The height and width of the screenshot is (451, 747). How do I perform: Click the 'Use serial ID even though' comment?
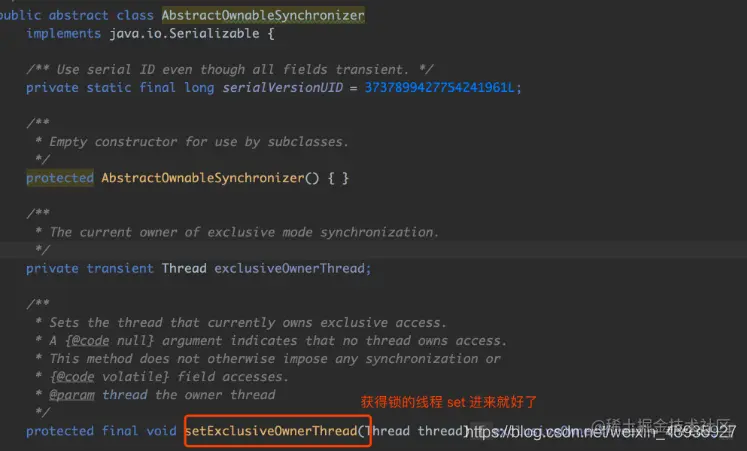pos(230,70)
